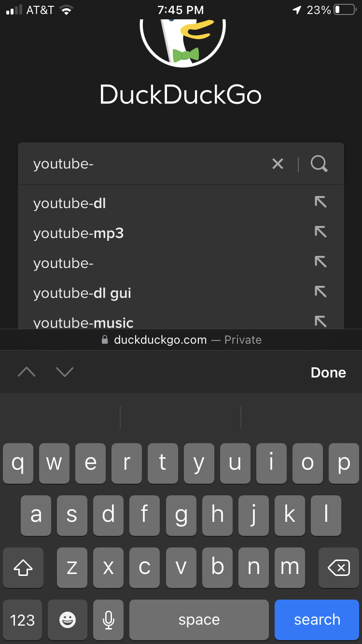Switch to the 123 numeric keyboard

tap(23, 620)
